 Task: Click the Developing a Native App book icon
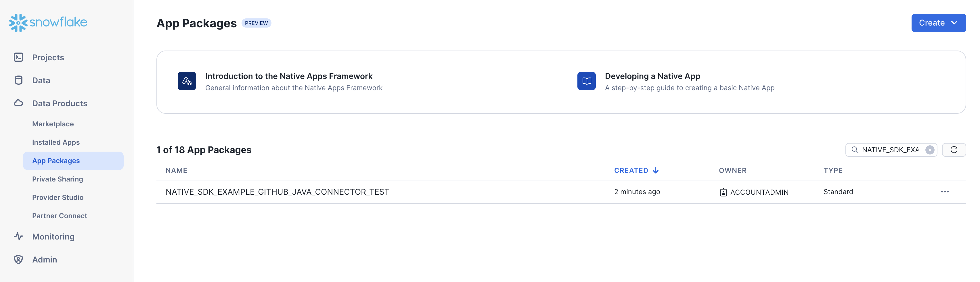[x=586, y=81]
